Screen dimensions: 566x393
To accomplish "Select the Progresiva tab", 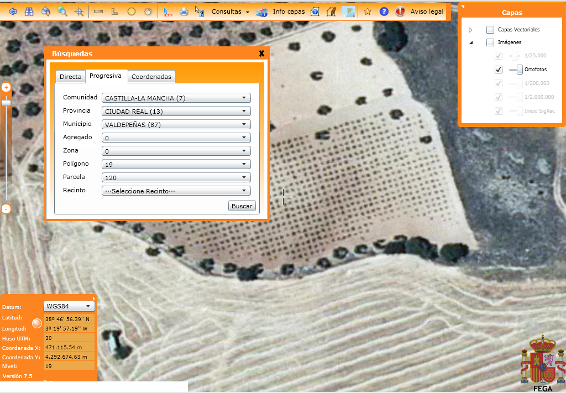I will [x=106, y=76].
